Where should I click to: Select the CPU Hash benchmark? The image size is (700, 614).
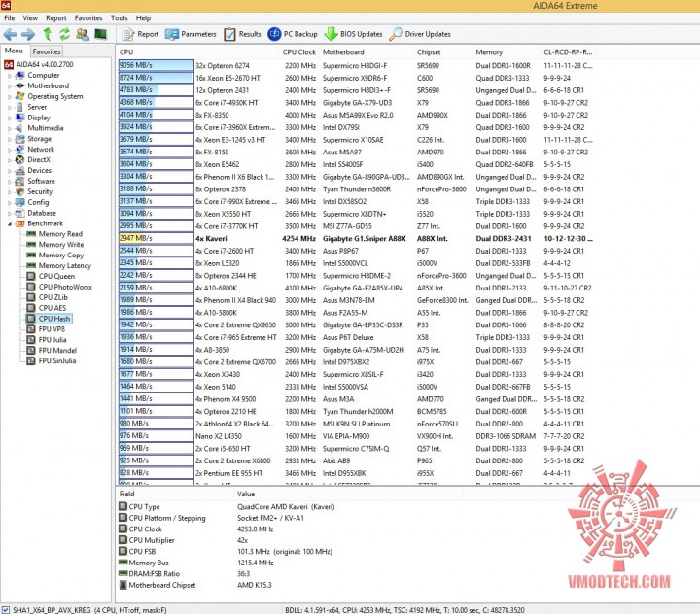(x=54, y=319)
